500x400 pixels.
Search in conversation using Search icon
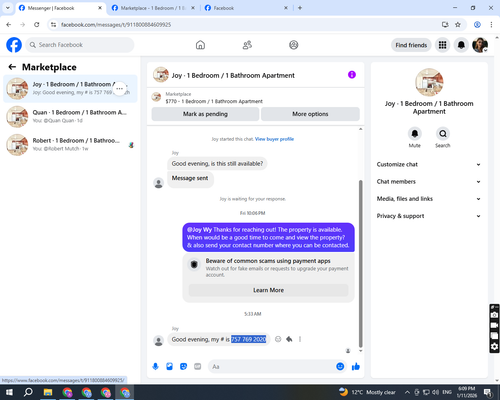[x=443, y=134]
